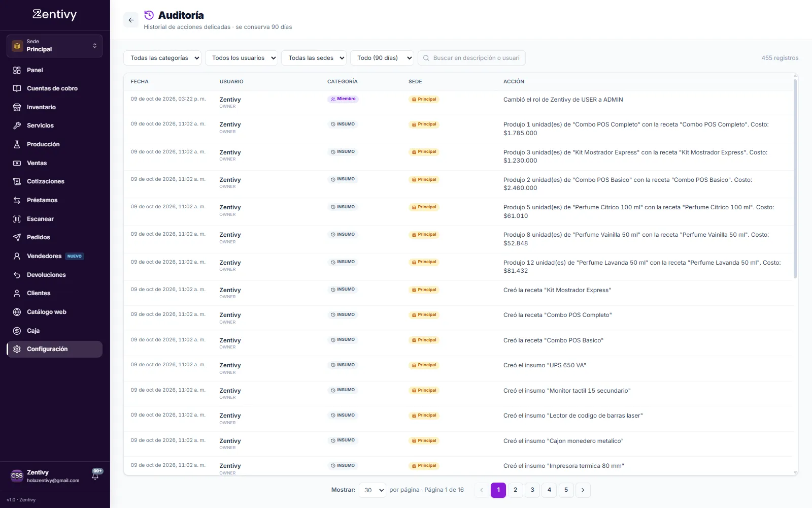
Task: Click the action 'Creó el insumo "UPS 650 VA"'
Action: click(x=545, y=365)
